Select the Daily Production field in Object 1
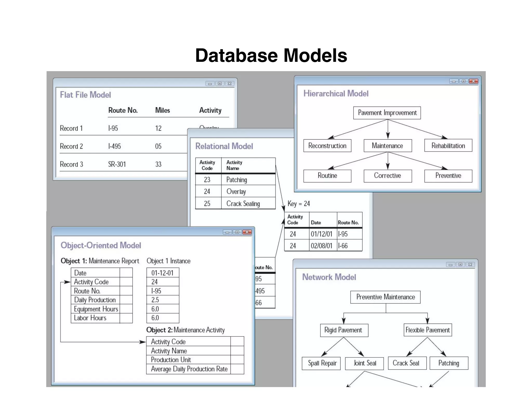 point(95,300)
